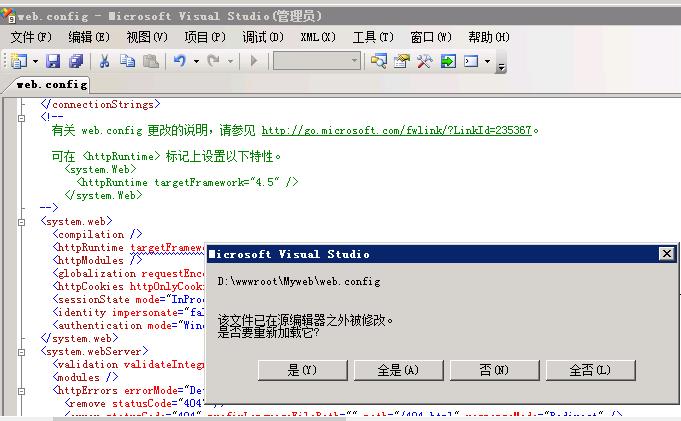Open the dropdown next to the Command Window icon

pyautogui.click(x=487, y=61)
